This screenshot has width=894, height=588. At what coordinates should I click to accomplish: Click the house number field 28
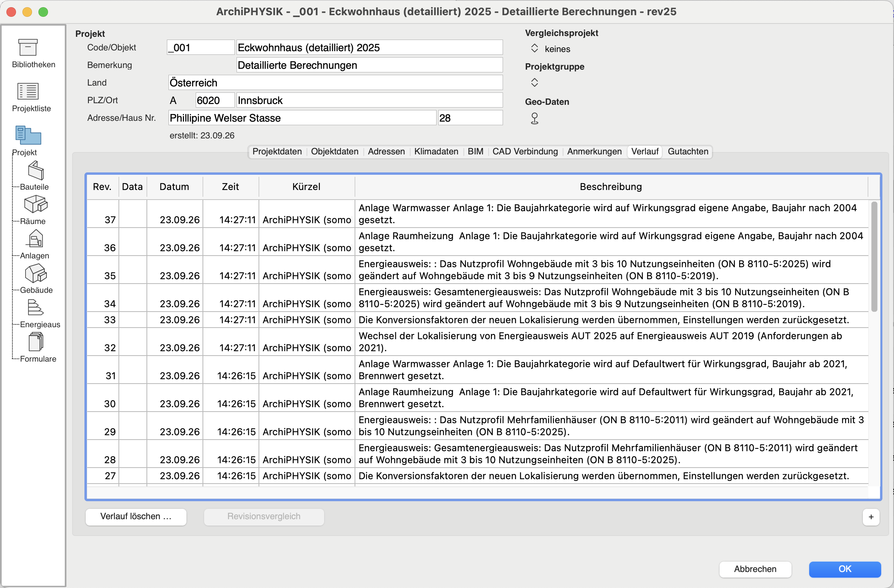point(470,118)
